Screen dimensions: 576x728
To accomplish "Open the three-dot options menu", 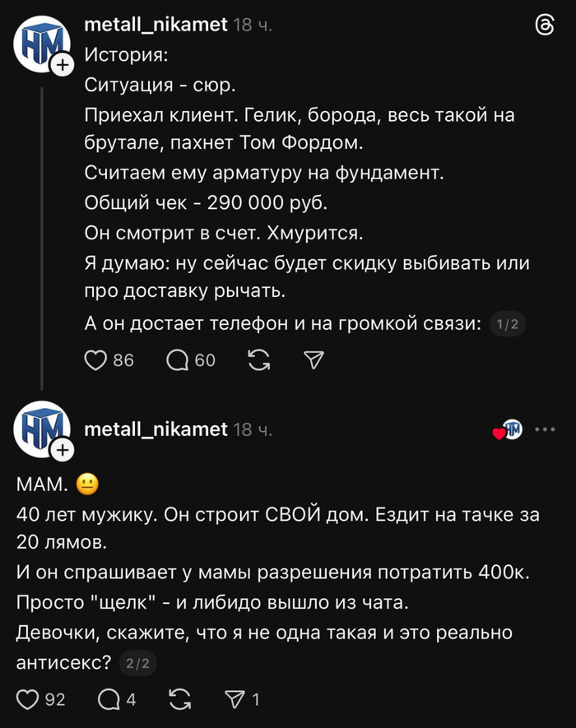I will pyautogui.click(x=543, y=429).
